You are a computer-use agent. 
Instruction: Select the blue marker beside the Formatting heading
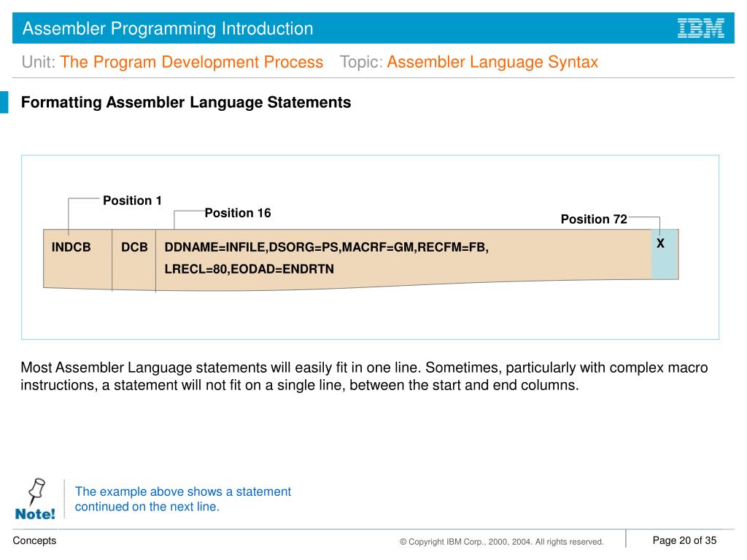coord(4,103)
